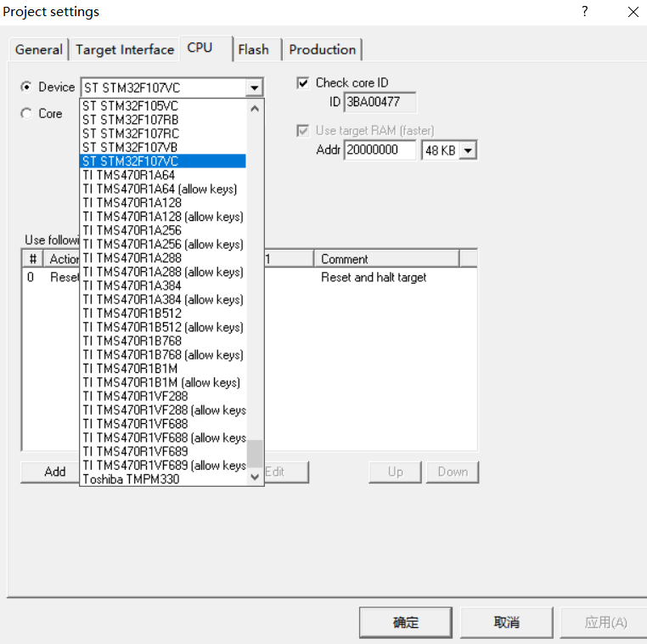Choose TI TMS470R1A64 without allow keys
Image resolution: width=647 pixels, height=644 pixels.
163,175
